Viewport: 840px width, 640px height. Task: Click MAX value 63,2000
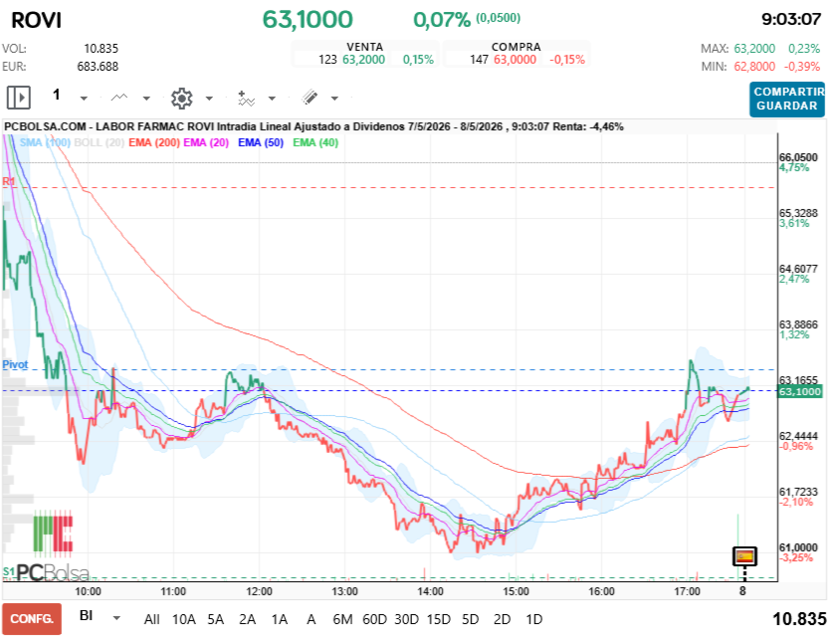754,49
